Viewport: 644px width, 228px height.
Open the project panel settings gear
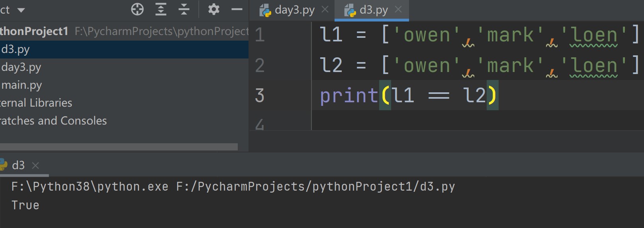coord(214,9)
